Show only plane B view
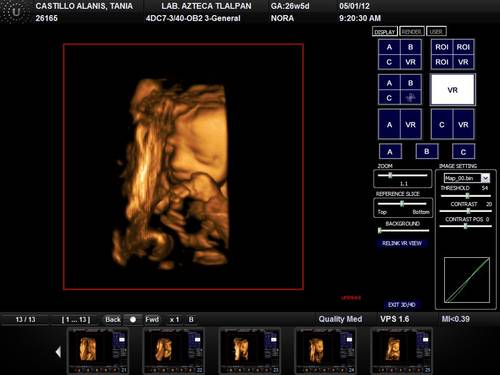The image size is (500, 375). coord(427,151)
